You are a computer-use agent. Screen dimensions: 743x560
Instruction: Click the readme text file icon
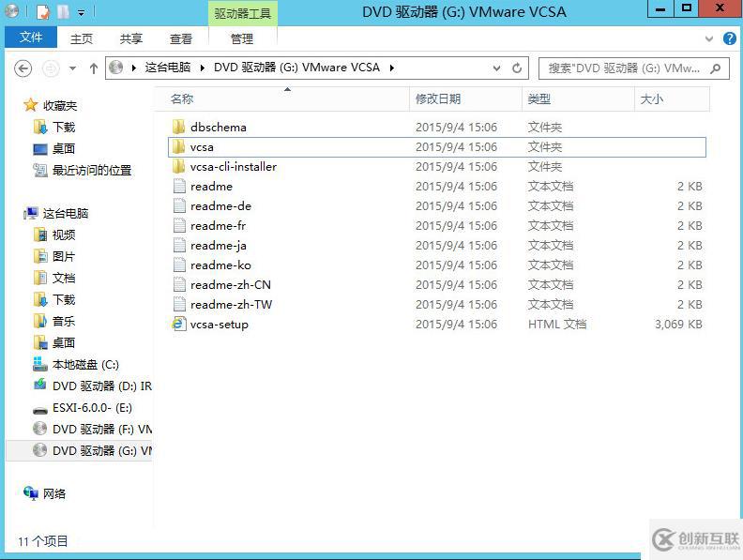[179, 186]
